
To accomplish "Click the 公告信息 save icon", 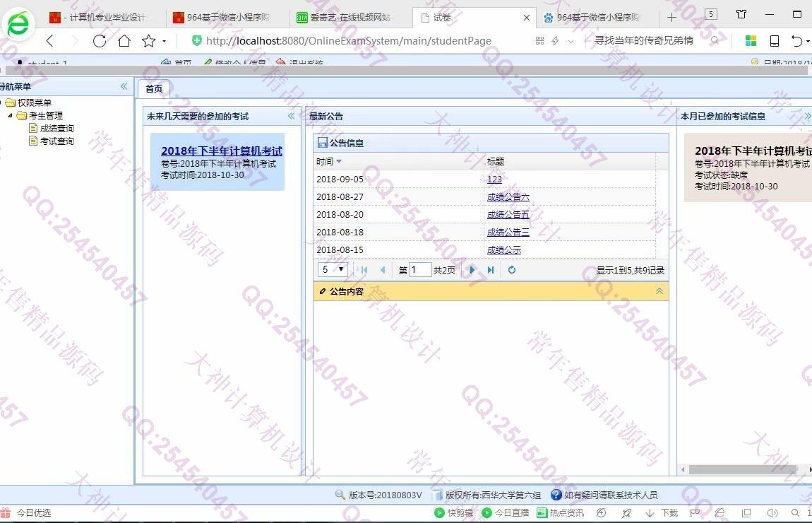I will (323, 143).
